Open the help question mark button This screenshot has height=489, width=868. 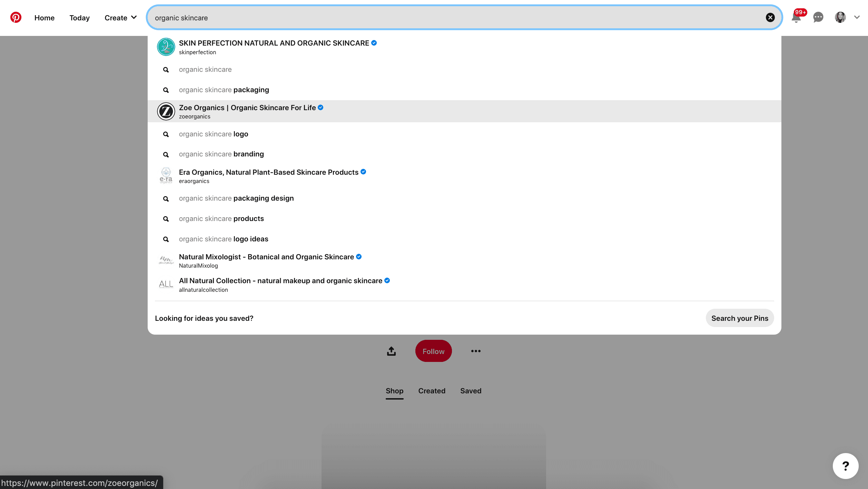pos(845,466)
